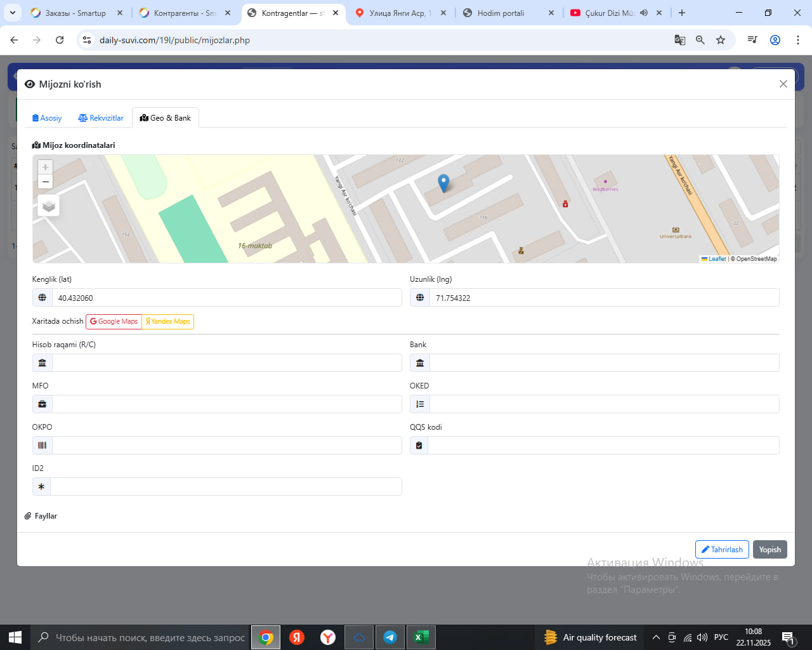812x650 pixels.
Task: Switch to the Rekvizitlar tab
Action: (x=101, y=118)
